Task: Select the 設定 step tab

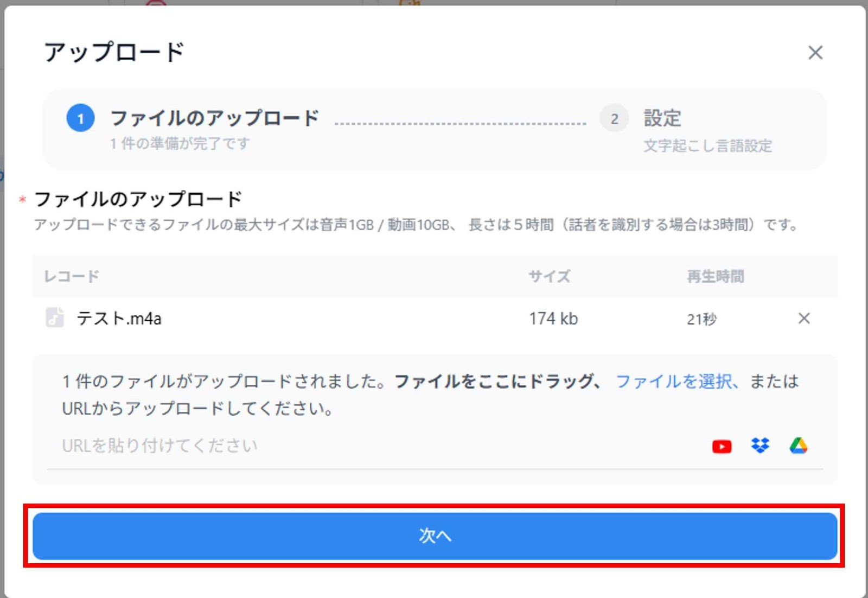Action: point(662,118)
